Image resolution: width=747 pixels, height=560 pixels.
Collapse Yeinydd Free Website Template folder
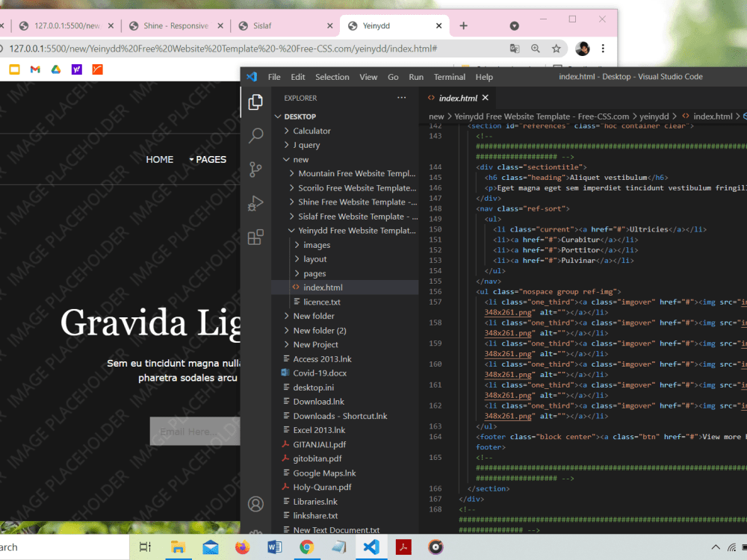pos(291,231)
